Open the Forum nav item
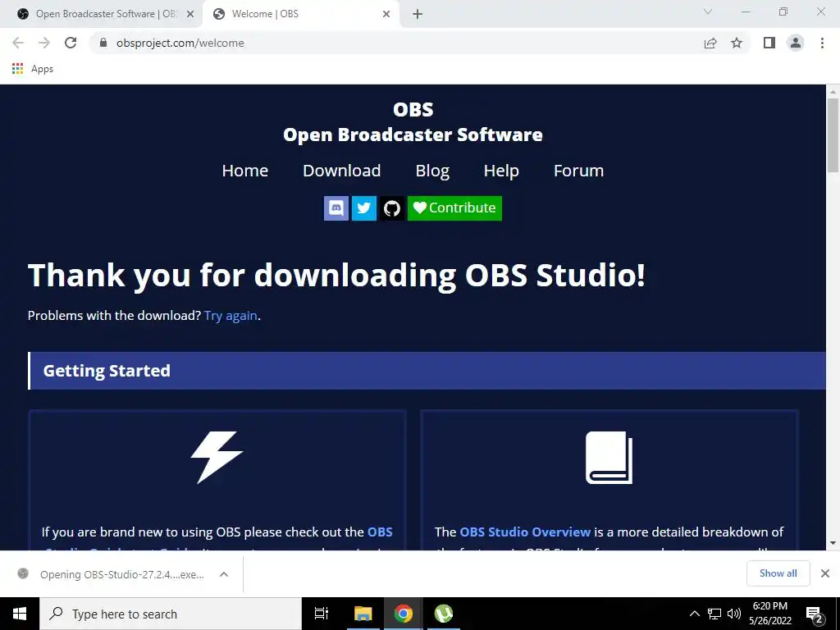The height and width of the screenshot is (630, 840). [x=578, y=171]
